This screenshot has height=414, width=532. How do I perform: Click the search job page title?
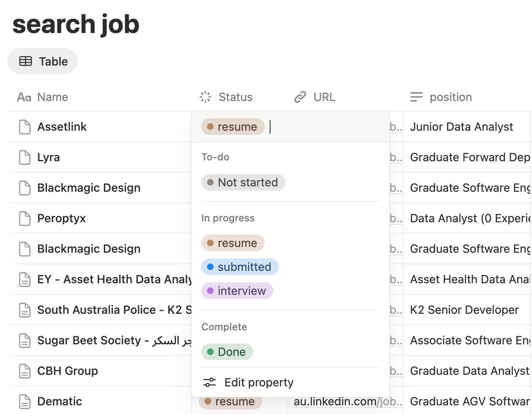[x=76, y=24]
